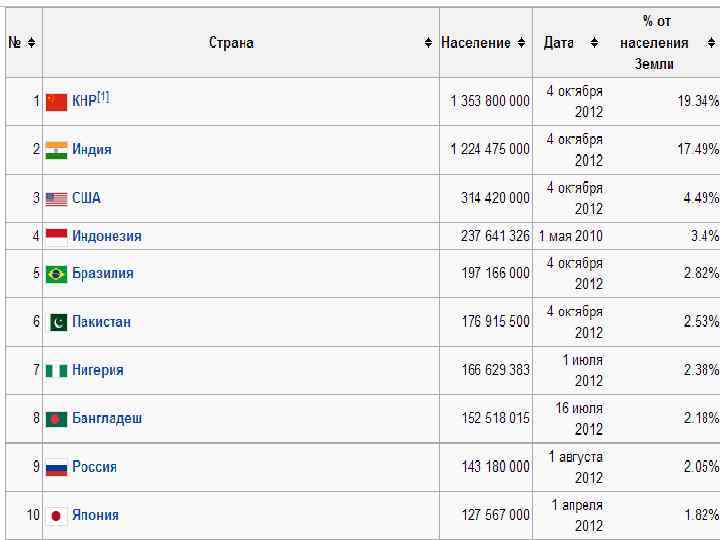Click the Bangladesh flag icon
The width and height of the screenshot is (720, 540).
point(56,419)
